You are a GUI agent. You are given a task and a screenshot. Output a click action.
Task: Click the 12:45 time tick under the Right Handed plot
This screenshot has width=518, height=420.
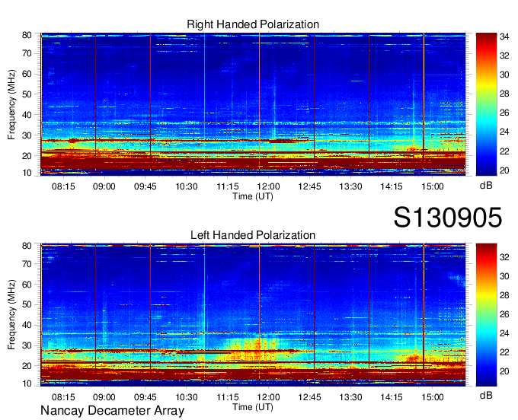pos(309,186)
